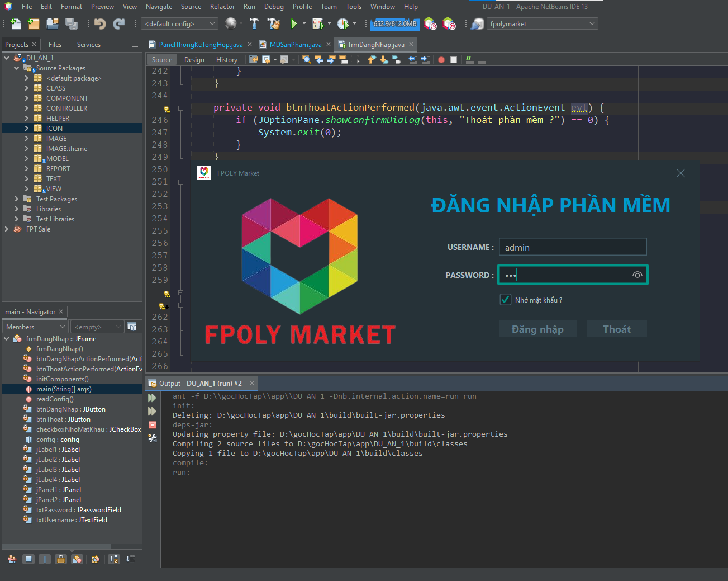Click the Navigator horizontal scrollbar
Screen dimensions: 728x581
pos(56,546)
